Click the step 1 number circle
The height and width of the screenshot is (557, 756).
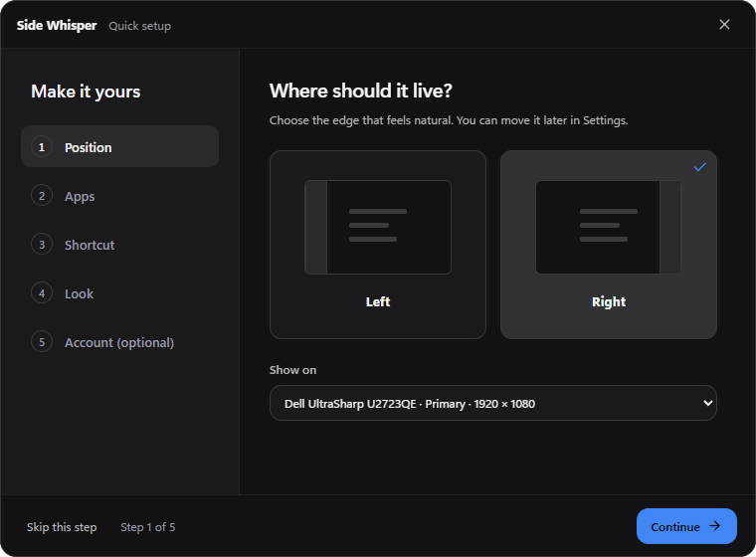tap(42, 146)
